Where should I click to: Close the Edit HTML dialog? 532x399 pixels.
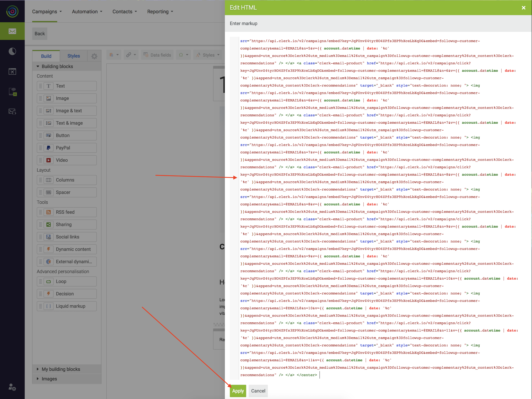coord(523,8)
